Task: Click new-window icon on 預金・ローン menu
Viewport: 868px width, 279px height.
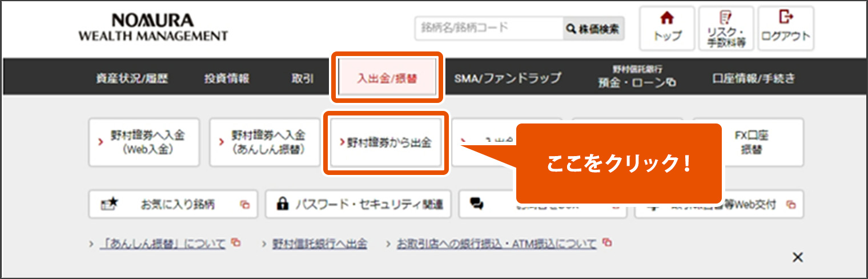Action: pyautogui.click(x=672, y=83)
